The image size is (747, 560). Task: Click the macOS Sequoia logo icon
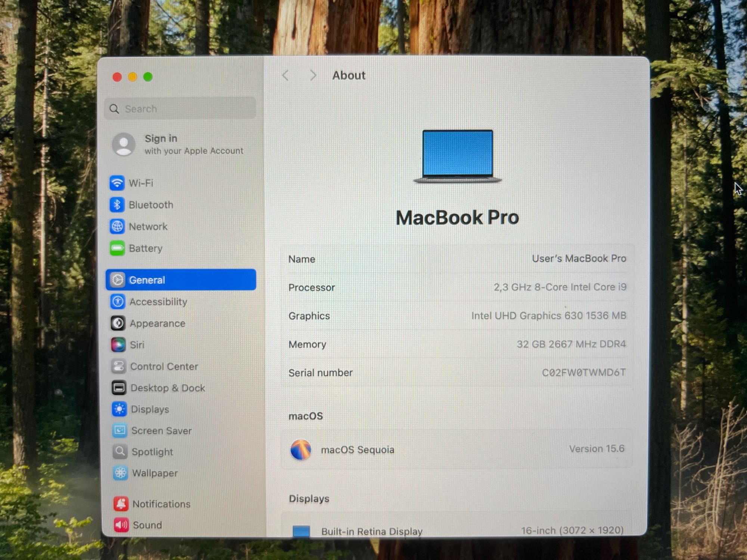[x=301, y=449]
